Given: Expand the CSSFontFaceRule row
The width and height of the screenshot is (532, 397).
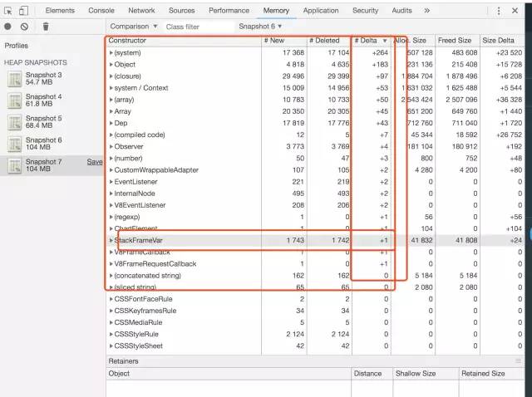Looking at the screenshot, I should [111, 299].
